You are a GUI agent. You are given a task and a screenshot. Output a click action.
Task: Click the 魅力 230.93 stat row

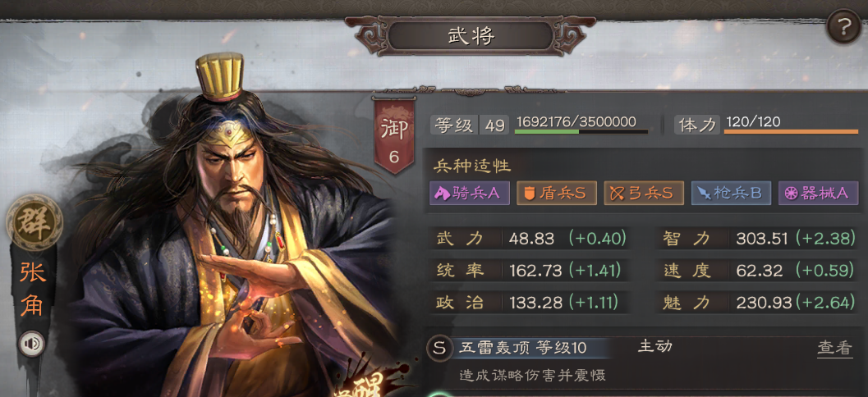[x=756, y=303]
